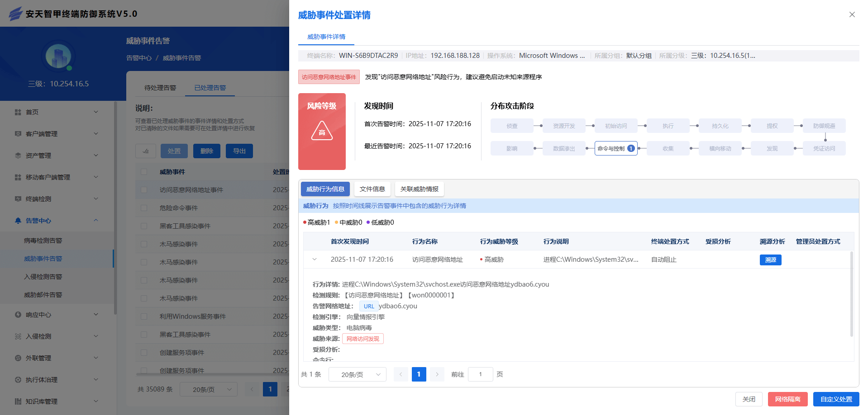Click the red 网络隔离 button
Screen dimensions: 868x415
pos(787,399)
